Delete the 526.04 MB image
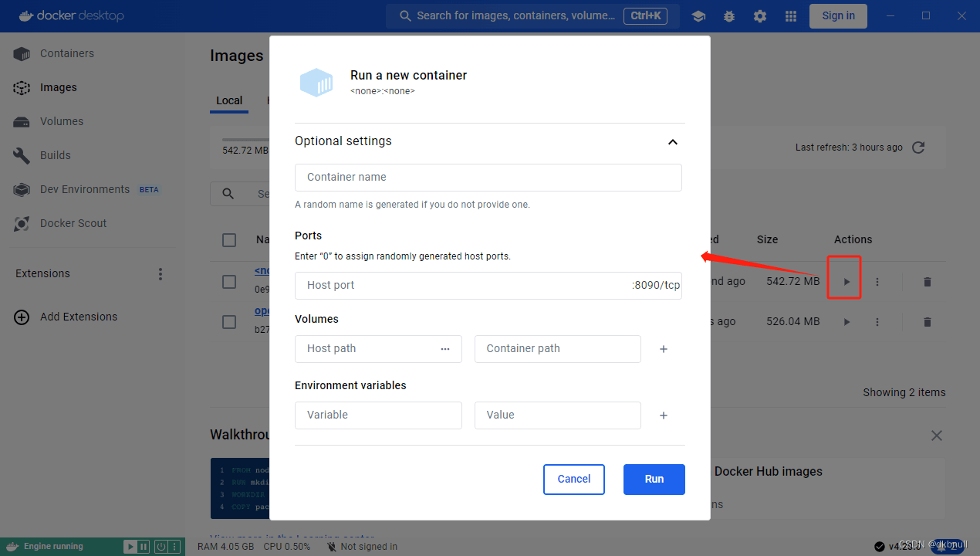The width and height of the screenshot is (980, 556). coord(928,322)
